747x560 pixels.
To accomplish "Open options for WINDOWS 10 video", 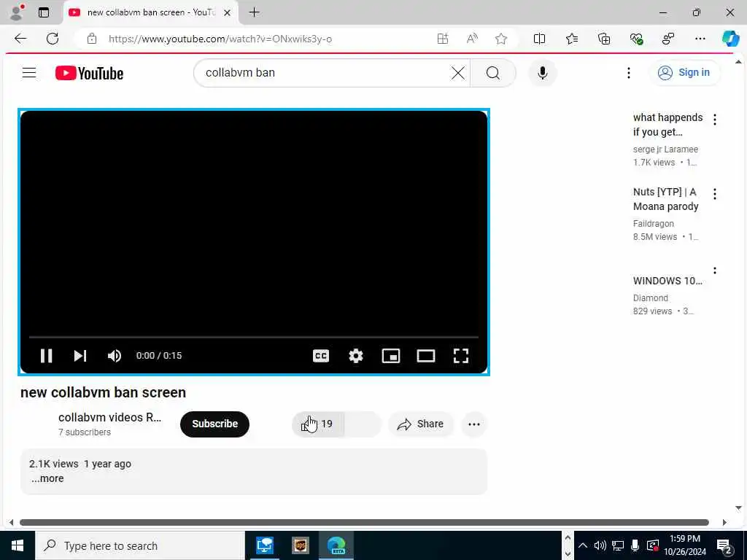I will click(x=715, y=271).
